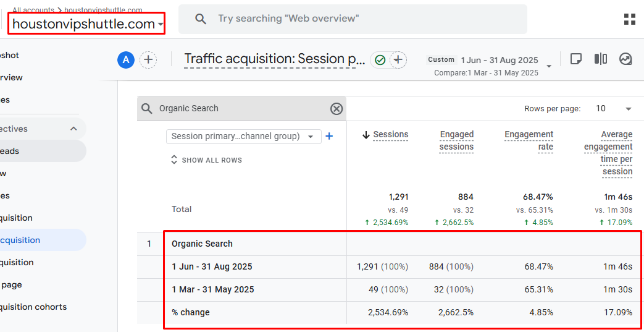Click the compare columns icon
Screen dimensions: 644x332
(x=600, y=59)
